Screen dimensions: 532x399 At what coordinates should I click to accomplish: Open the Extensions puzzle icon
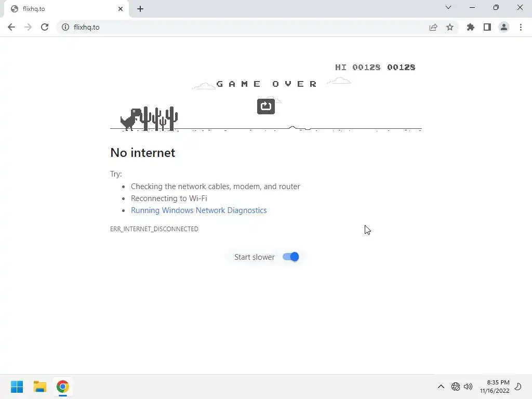471,27
